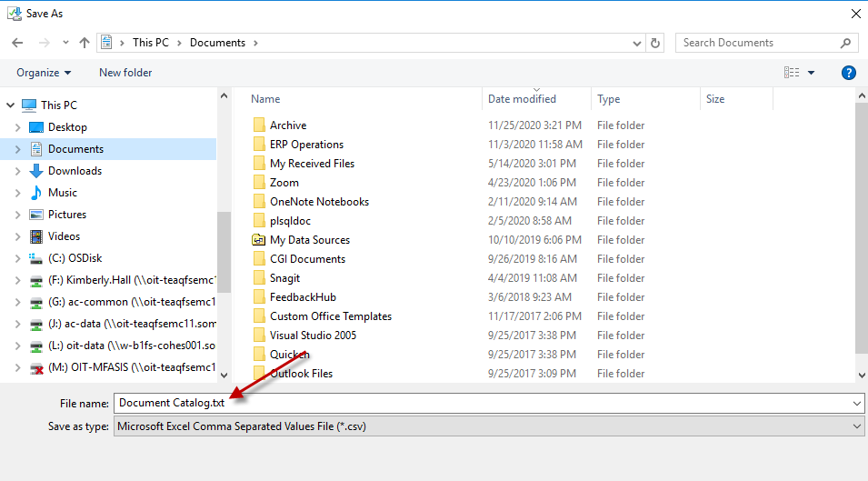This screenshot has height=481, width=868.
Task: Select the Visual Studio 2005 folder
Action: [313, 336]
